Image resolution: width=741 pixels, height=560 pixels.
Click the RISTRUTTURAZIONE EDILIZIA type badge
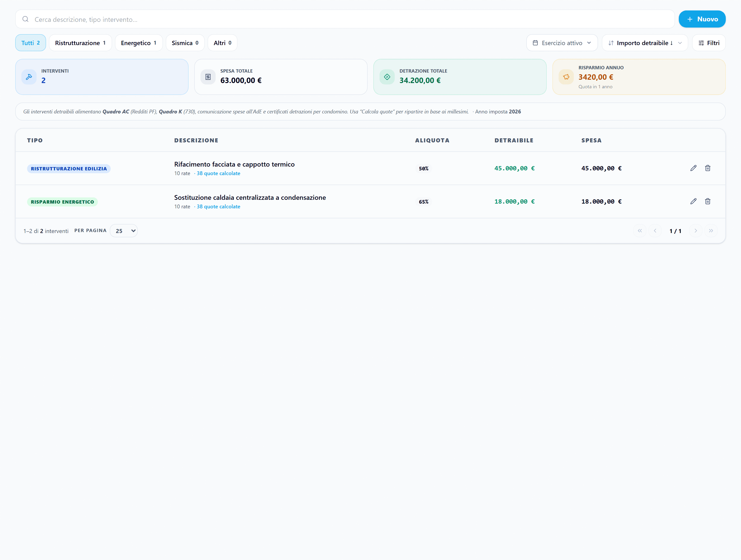(69, 168)
